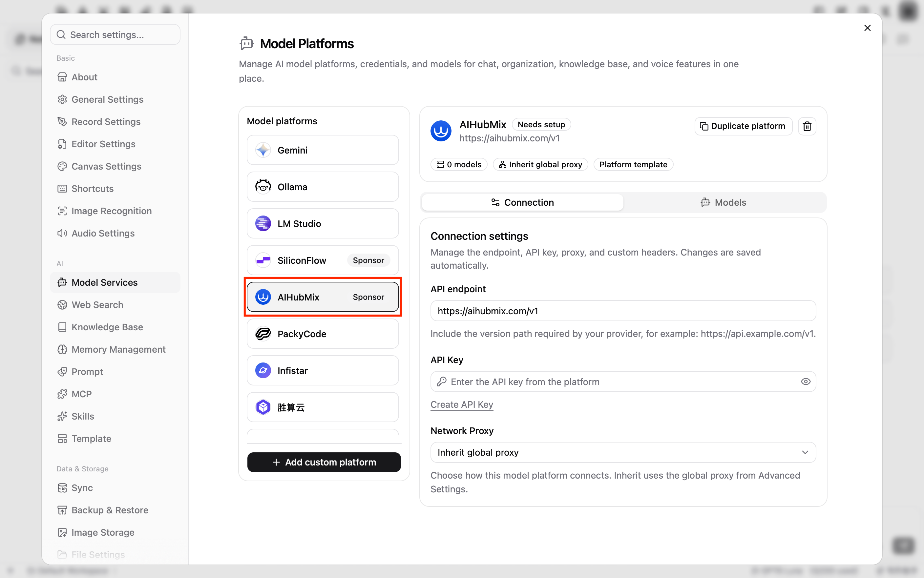924x578 pixels.
Task: Select the 胜算云 platform
Action: 323,407
